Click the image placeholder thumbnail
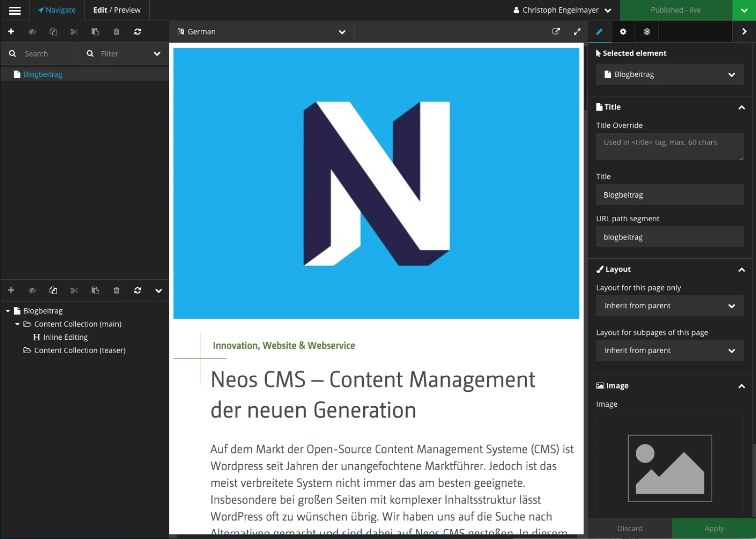The image size is (756, 539). tap(669, 468)
